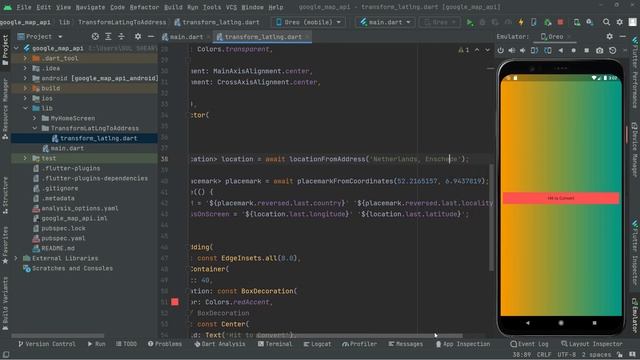Click the Debug bug icon in the toolbar
Image resolution: width=640 pixels, height=360 pixels.
[x=482, y=22]
